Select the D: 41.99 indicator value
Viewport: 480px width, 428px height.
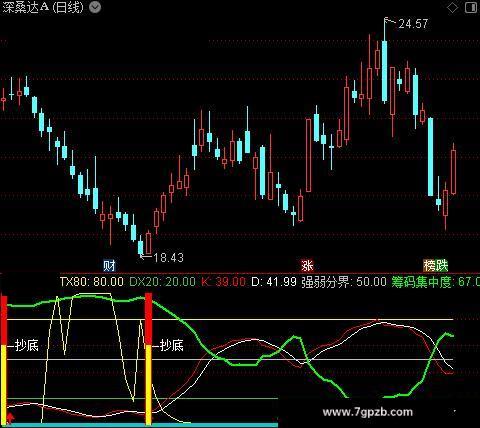274,282
